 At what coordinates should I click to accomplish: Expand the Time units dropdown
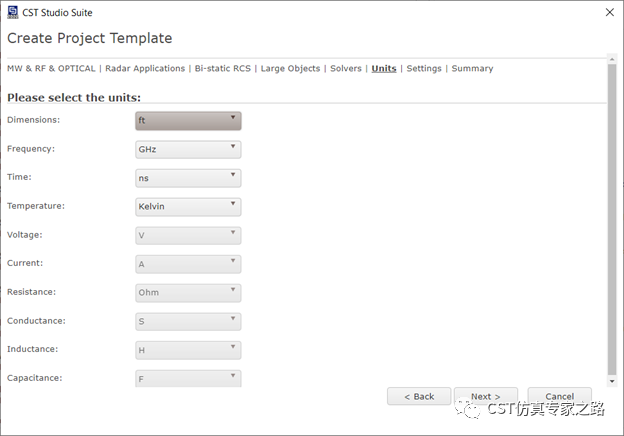[188, 178]
